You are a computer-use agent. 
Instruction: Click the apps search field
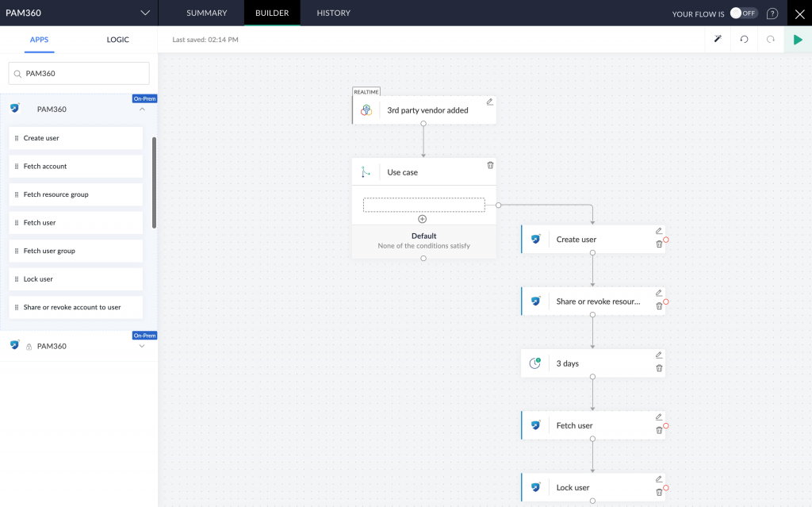click(x=79, y=74)
